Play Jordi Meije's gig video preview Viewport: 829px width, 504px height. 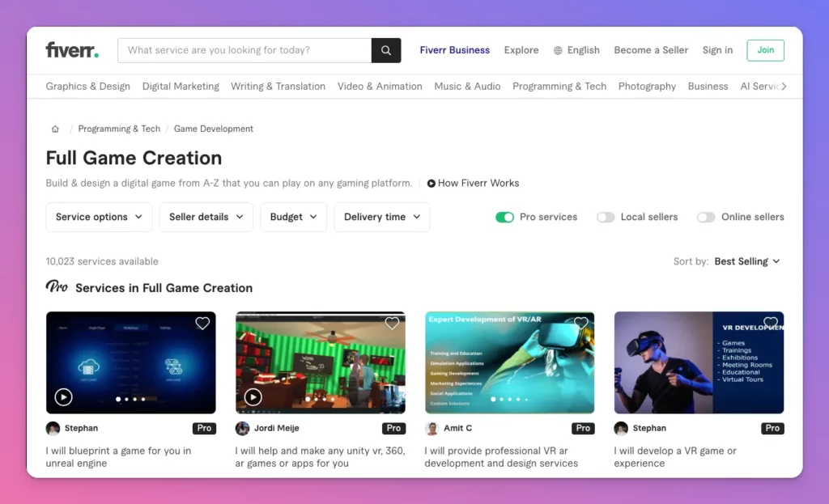click(x=253, y=397)
